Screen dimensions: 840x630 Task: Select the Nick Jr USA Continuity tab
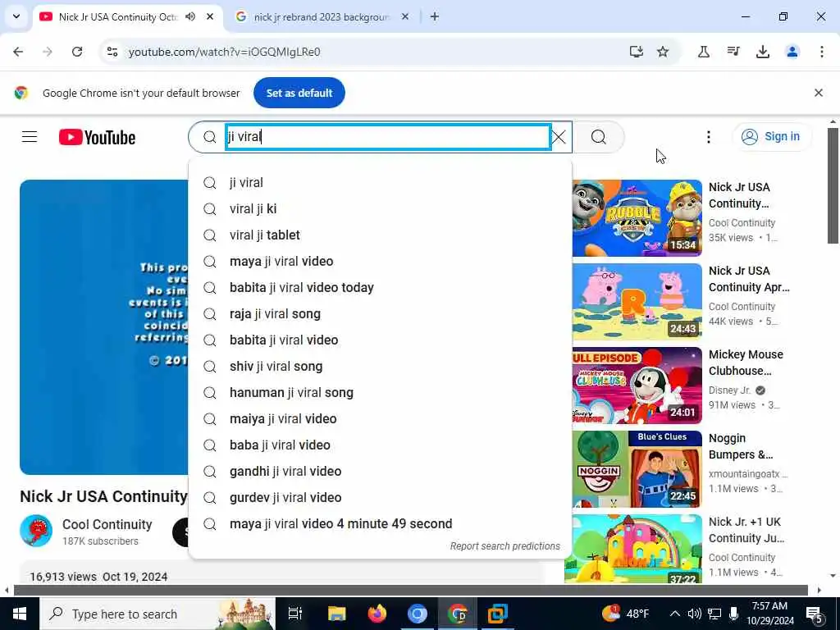click(x=118, y=17)
